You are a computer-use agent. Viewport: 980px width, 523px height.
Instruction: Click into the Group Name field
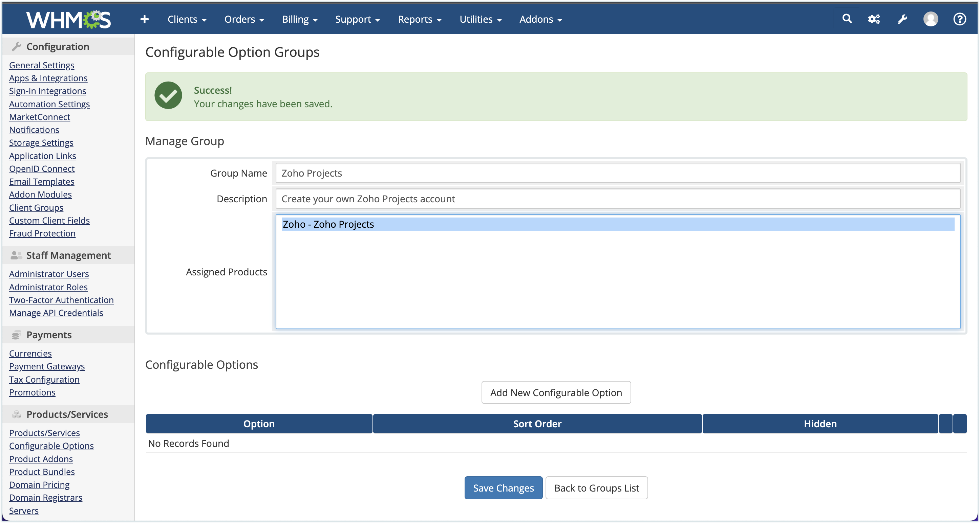[617, 173]
